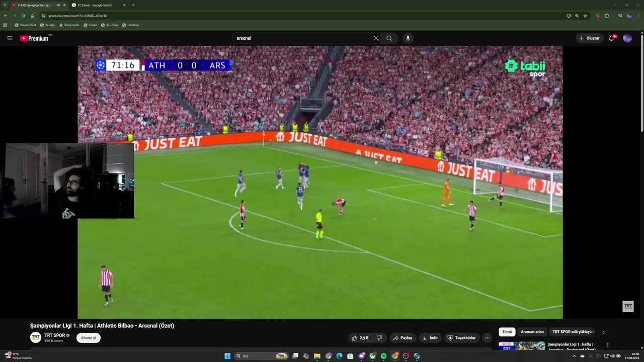Send thanks with the Teşekkürler button
Image resolution: width=644 pixels, height=362 pixels.
[x=461, y=338]
